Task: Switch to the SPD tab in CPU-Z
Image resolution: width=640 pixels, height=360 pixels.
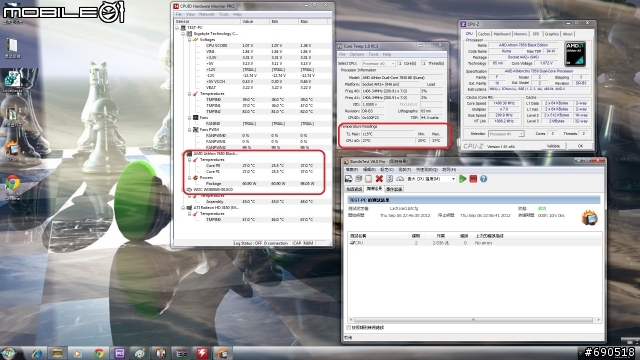Action: click(536, 34)
